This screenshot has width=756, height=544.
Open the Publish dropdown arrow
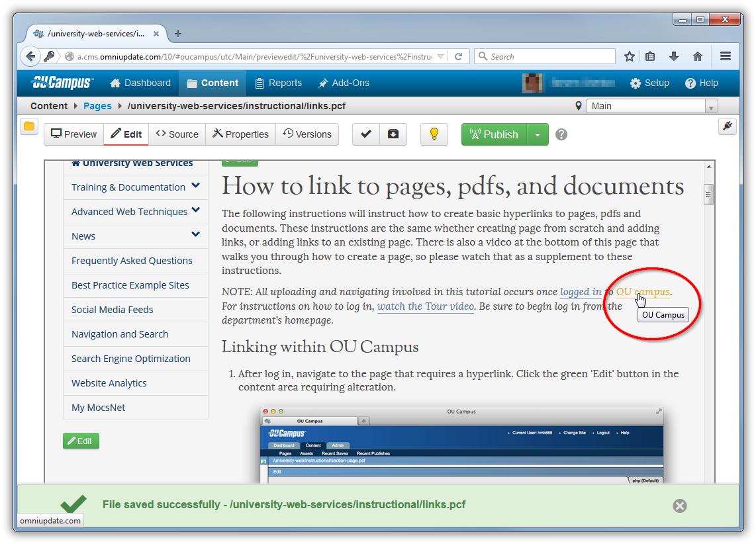pos(538,134)
